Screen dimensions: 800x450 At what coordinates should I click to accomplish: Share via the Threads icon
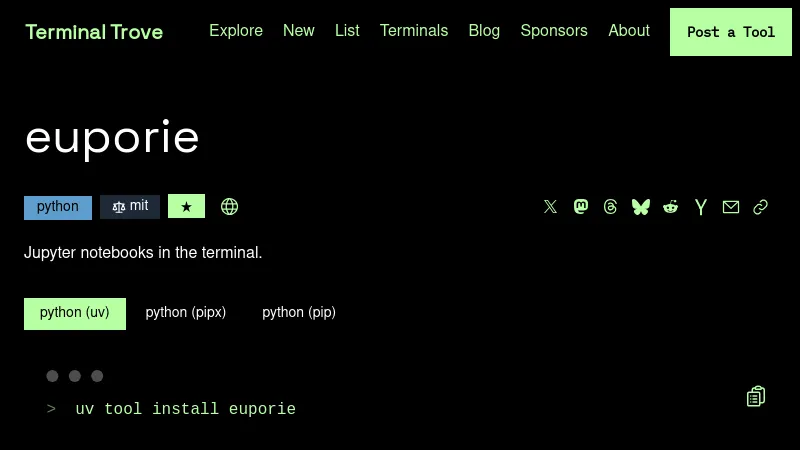point(611,207)
